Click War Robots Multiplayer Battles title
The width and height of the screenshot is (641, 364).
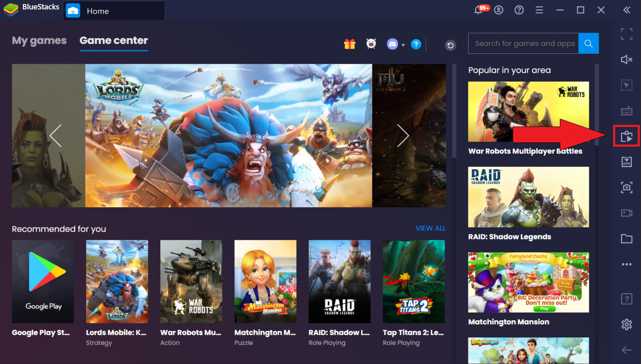(x=525, y=151)
